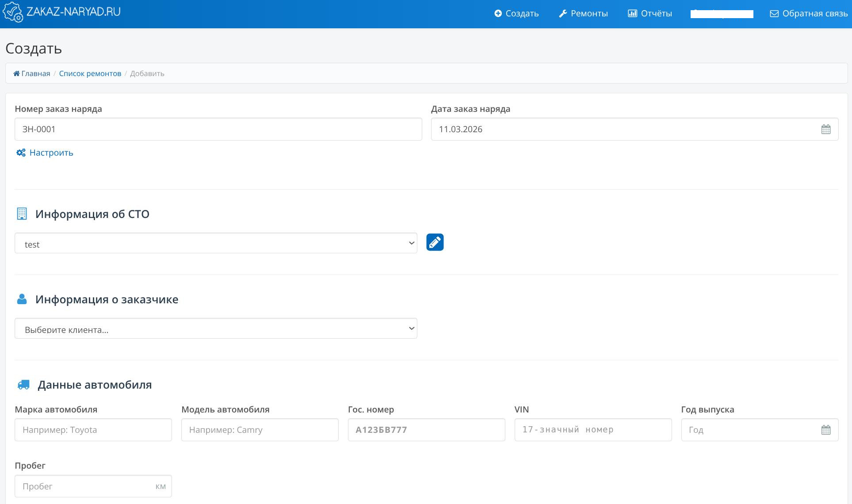
Task: Open Отчёты in top navigation
Action: [x=650, y=14]
